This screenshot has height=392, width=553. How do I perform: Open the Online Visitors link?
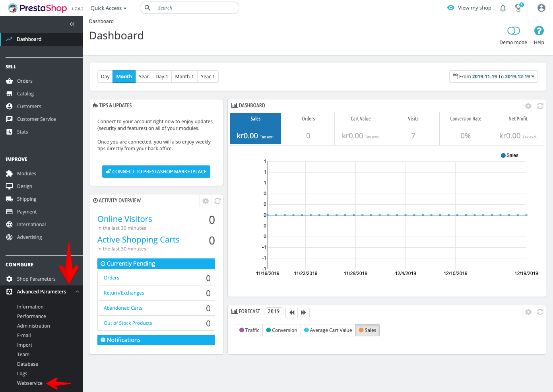click(125, 219)
